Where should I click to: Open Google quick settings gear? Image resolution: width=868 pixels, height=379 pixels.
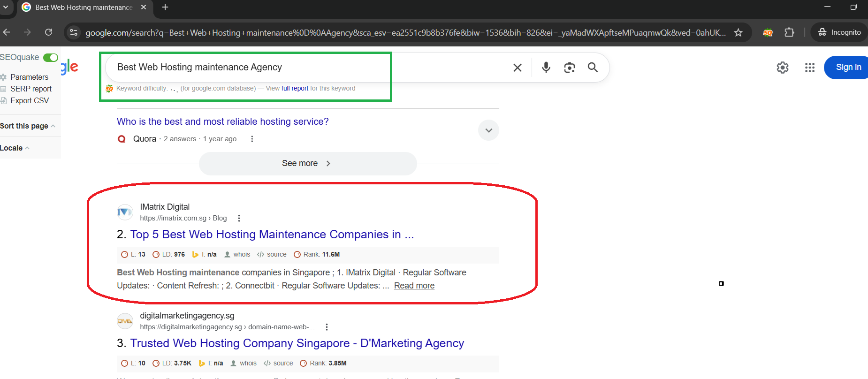[x=782, y=68]
